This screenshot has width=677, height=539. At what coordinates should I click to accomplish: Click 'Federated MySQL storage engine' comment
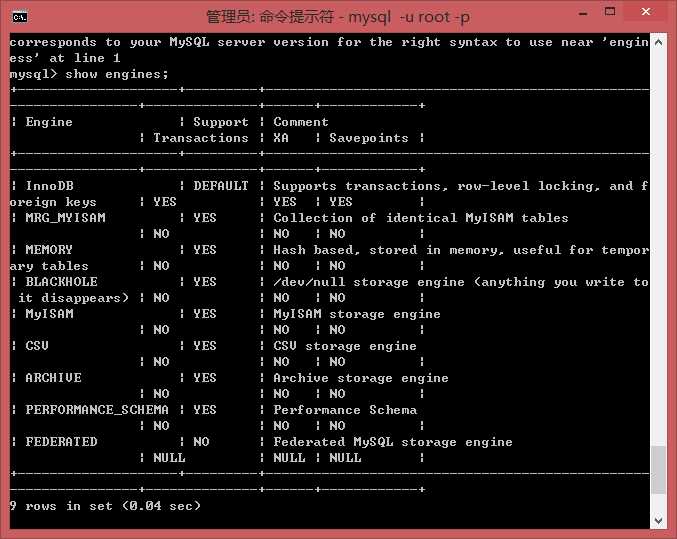tap(392, 442)
